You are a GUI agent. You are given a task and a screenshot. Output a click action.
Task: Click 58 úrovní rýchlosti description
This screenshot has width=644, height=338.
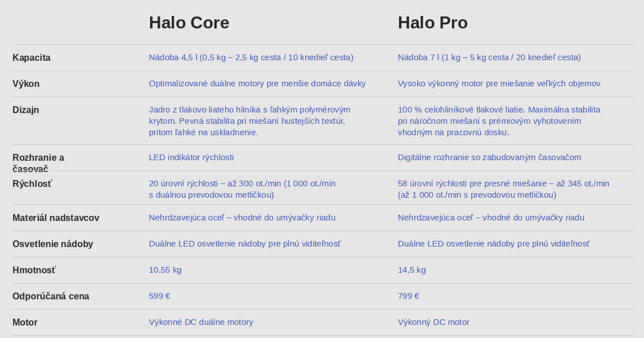click(504, 189)
